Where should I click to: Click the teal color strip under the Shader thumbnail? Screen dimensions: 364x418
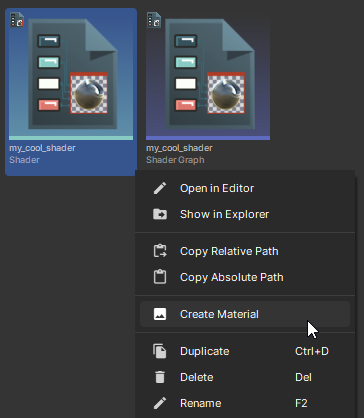coord(71,138)
